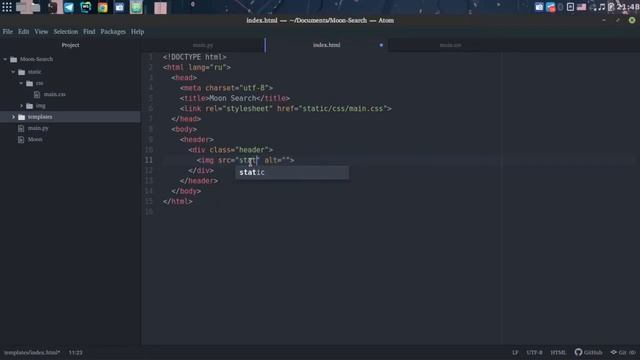The height and width of the screenshot is (360, 640).
Task: Select the templates folder label
Action: point(40,117)
